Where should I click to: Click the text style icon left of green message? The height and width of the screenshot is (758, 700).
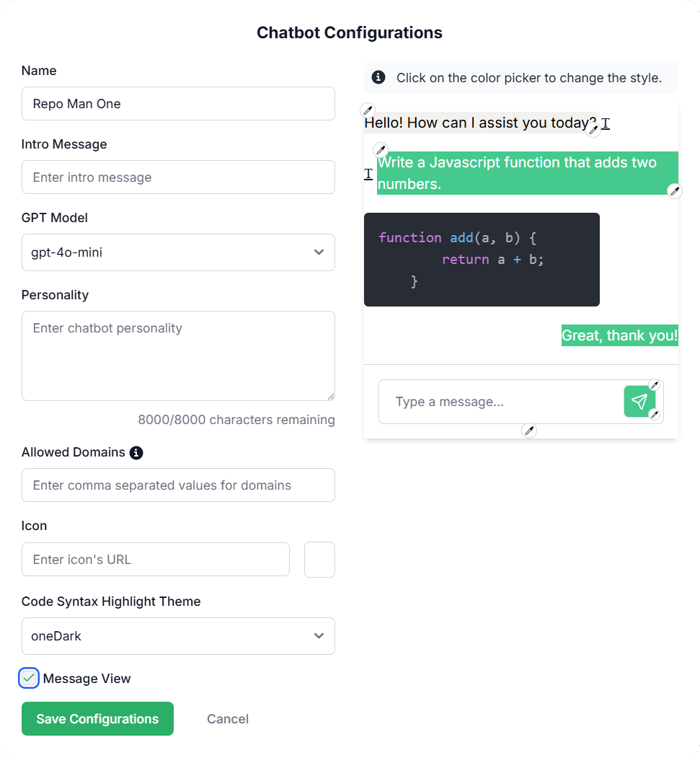368,174
